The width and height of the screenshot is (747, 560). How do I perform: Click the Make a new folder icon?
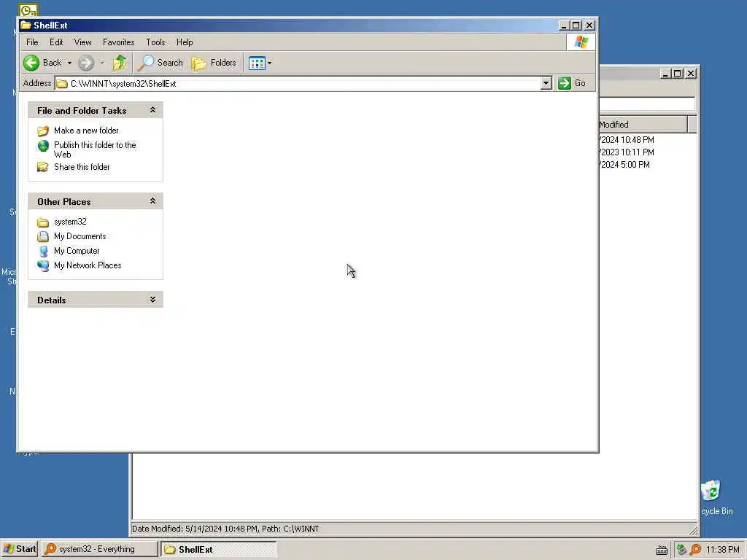pyautogui.click(x=43, y=131)
